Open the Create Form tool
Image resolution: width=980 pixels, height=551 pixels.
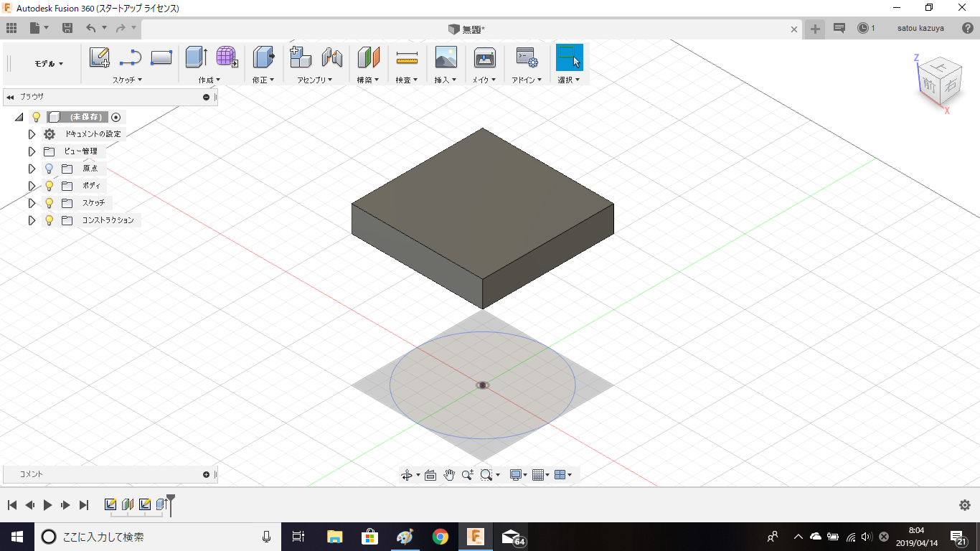[x=227, y=57]
